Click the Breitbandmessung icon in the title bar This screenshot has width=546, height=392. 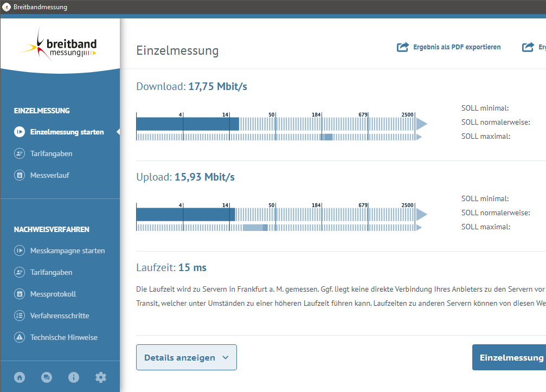tap(6, 7)
